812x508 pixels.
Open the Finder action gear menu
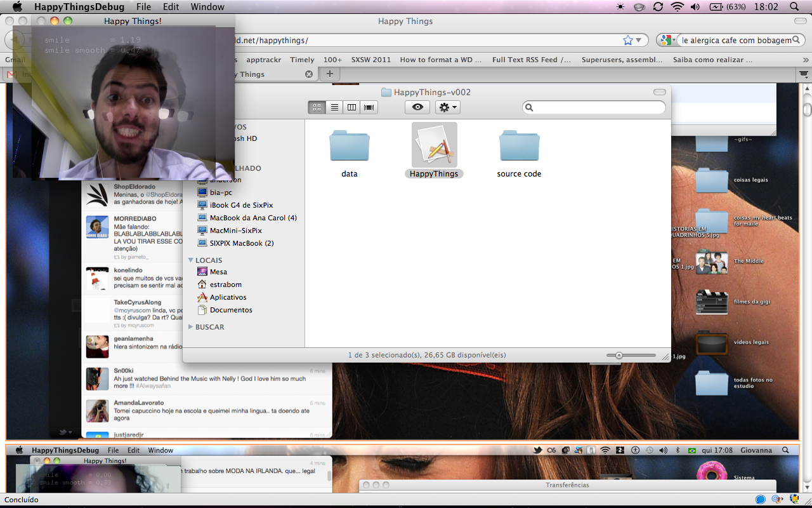447,107
